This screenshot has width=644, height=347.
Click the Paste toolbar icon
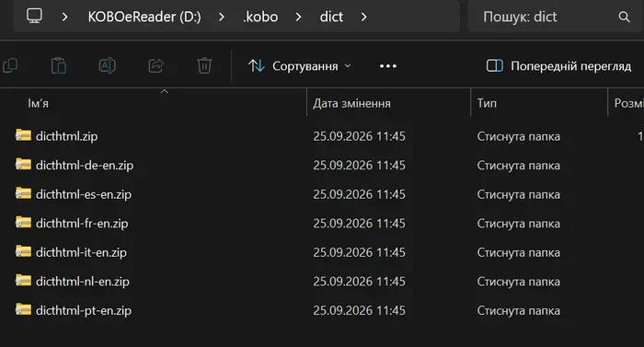point(59,65)
